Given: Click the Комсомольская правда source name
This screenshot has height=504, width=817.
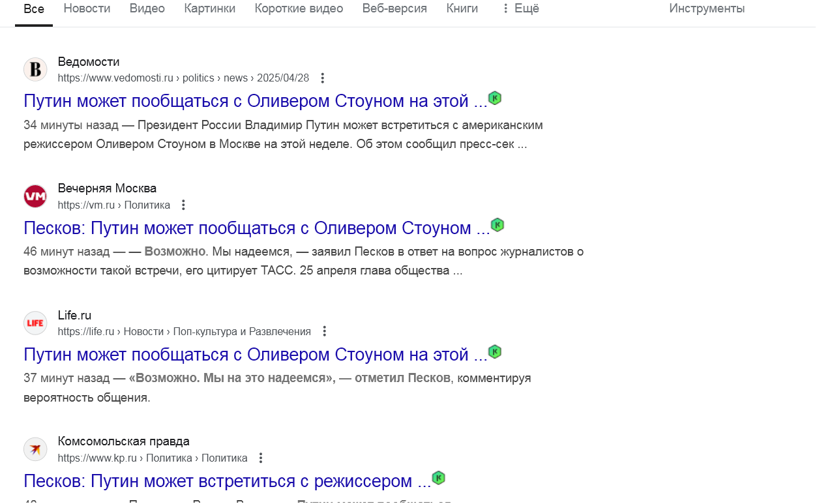Looking at the screenshot, I should point(124,441).
